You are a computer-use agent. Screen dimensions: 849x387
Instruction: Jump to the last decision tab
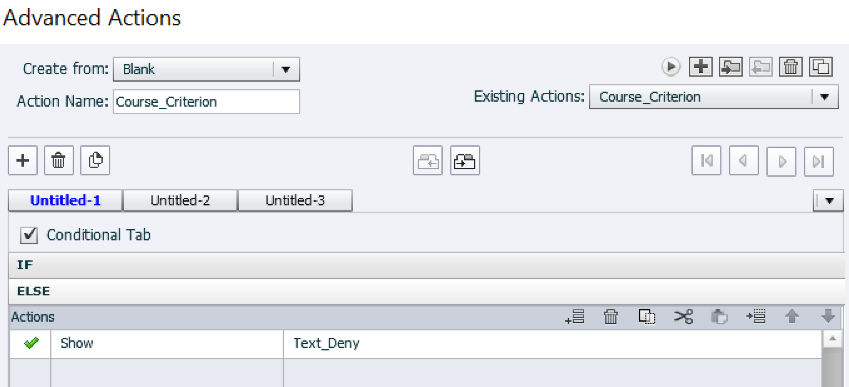pyautogui.click(x=819, y=161)
